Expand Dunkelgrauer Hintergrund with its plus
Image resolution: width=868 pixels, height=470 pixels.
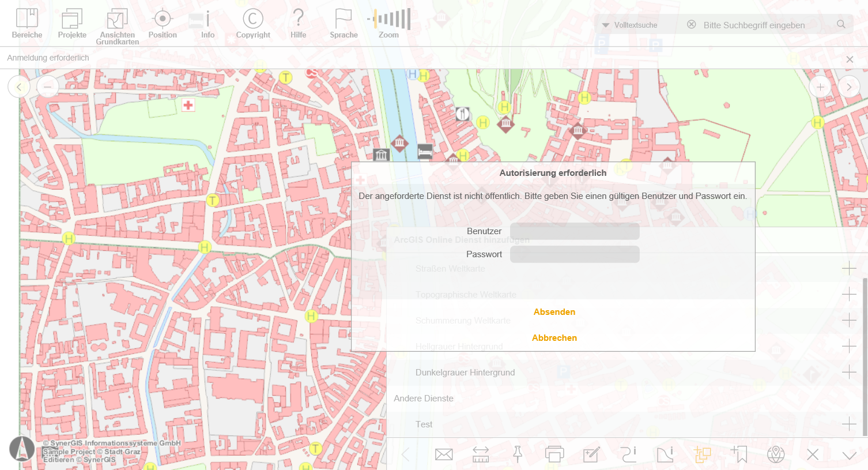(x=848, y=372)
